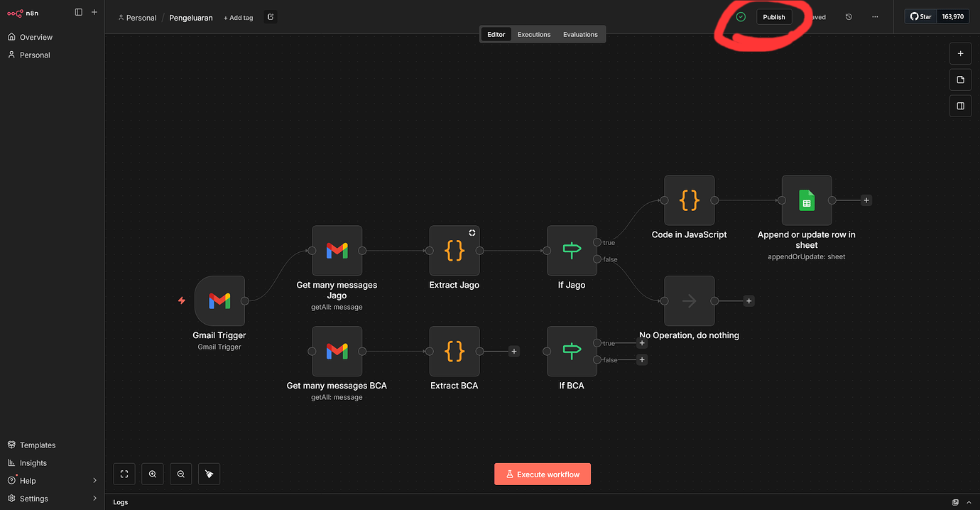Add node to If BCA false branch
Screen dimensions: 980x510
(x=642, y=360)
